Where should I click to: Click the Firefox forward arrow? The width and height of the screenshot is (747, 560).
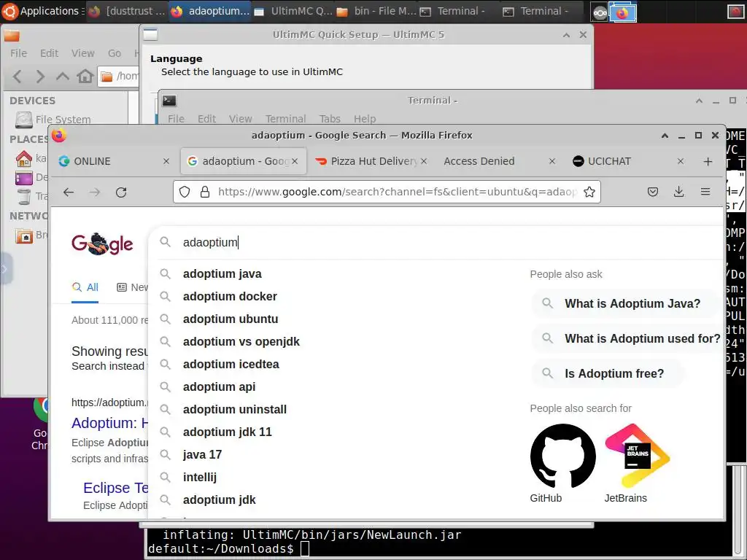(95, 192)
